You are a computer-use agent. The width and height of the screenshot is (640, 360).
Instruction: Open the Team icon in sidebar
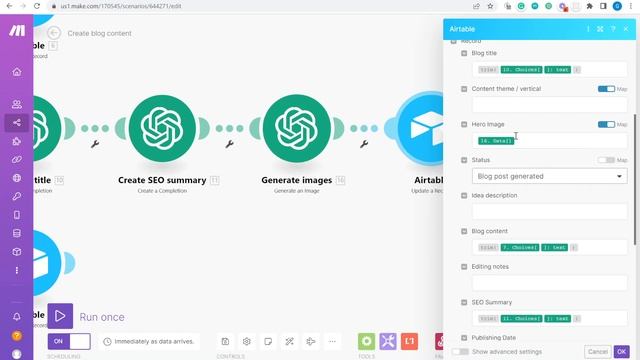click(17, 104)
